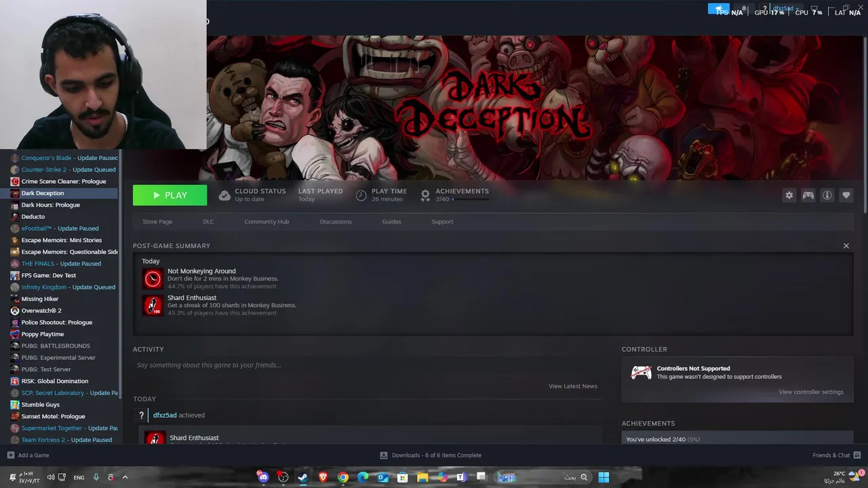Switch to the Discussions tab
The height and width of the screenshot is (488, 868).
tap(336, 222)
